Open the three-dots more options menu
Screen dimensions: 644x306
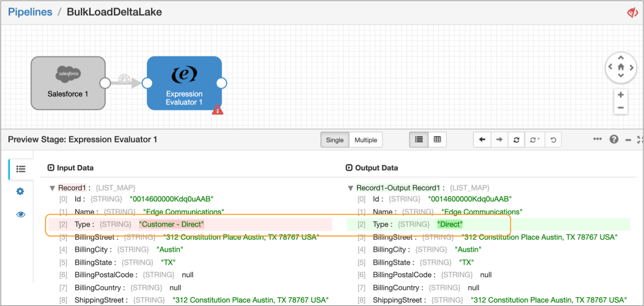598,139
